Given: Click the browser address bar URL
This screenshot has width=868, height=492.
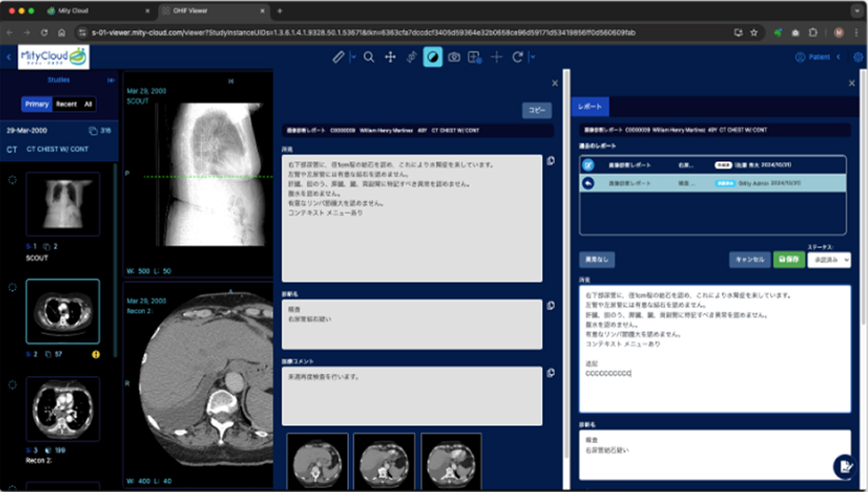Looking at the screenshot, I should 363,33.
